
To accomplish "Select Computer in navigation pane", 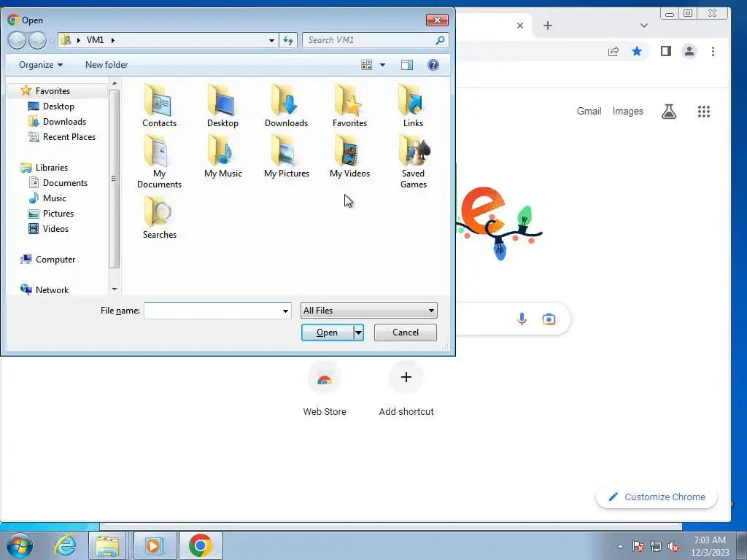I will click(55, 260).
